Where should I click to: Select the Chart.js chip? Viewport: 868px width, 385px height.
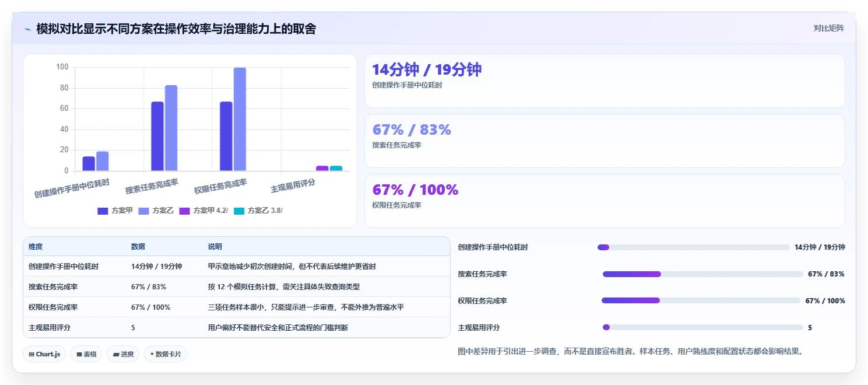(x=44, y=354)
